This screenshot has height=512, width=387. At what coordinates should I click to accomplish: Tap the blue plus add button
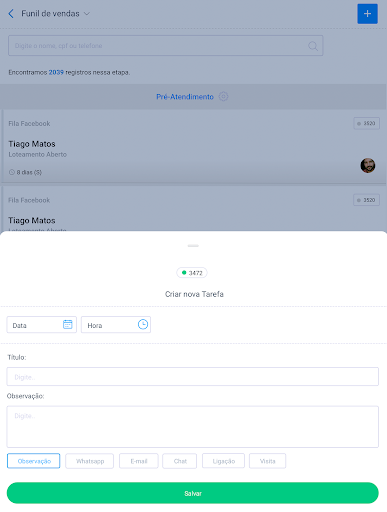pyautogui.click(x=367, y=14)
